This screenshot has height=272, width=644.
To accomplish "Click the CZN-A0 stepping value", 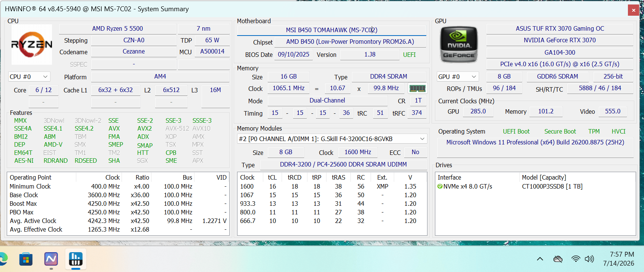I will pos(134,40).
